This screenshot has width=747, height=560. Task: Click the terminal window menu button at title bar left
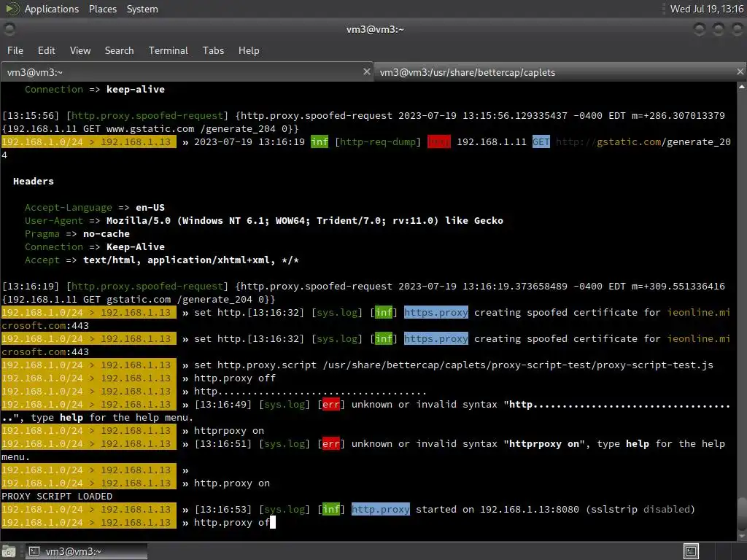[x=9, y=29]
